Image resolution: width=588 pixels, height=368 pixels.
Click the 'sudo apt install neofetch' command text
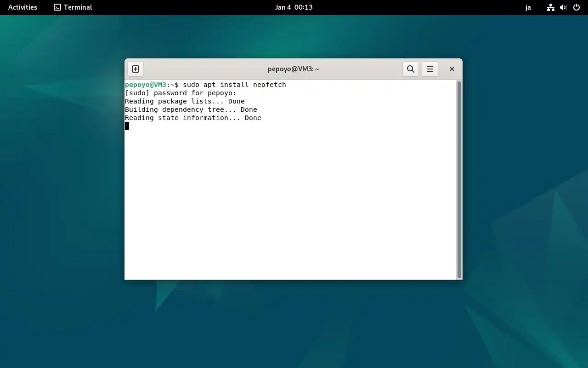pos(234,85)
